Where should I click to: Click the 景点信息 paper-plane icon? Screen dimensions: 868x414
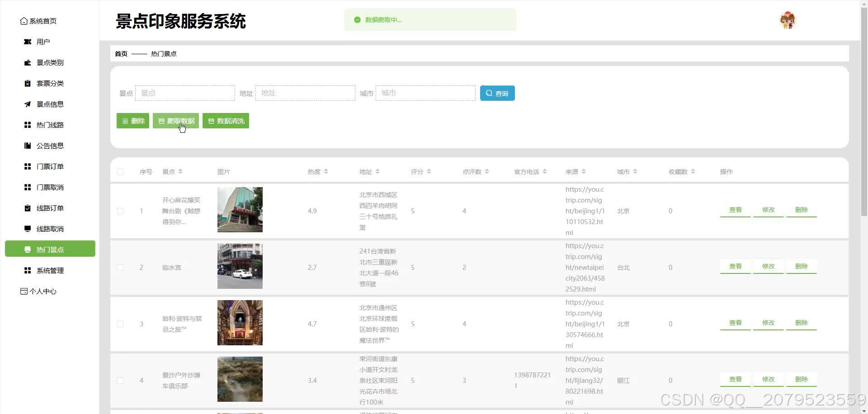click(28, 104)
